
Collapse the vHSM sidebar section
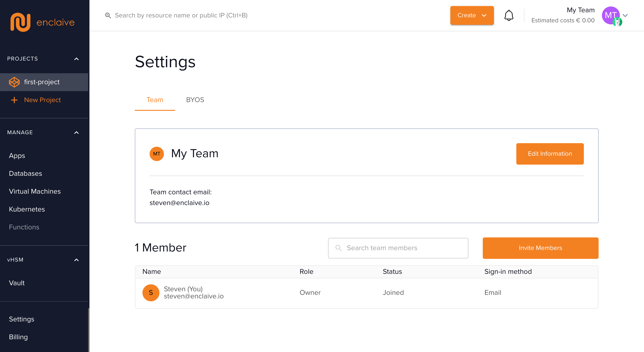[76, 260]
